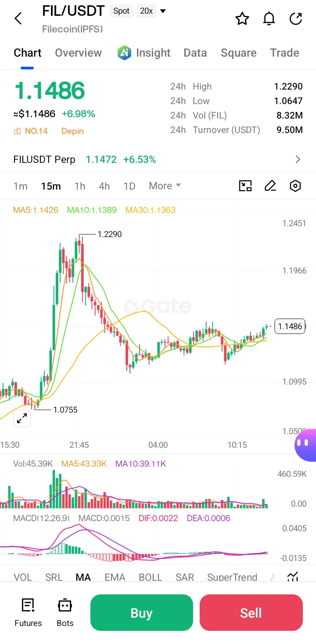Viewport: 316px width, 644px height.
Task: Toggle SAR indicator
Action: point(185,577)
